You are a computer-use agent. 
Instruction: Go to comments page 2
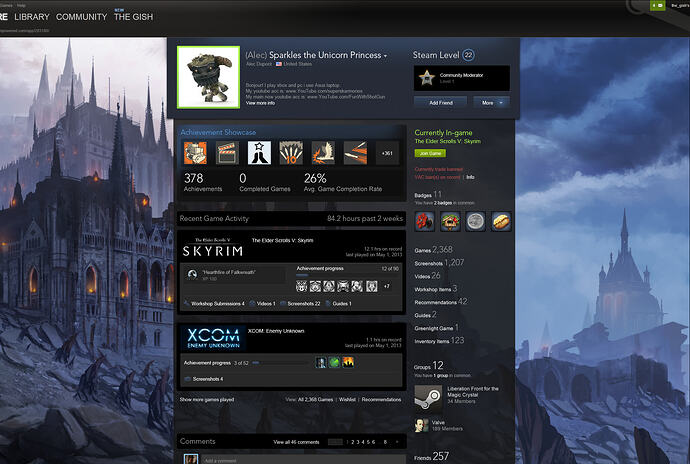(x=352, y=442)
